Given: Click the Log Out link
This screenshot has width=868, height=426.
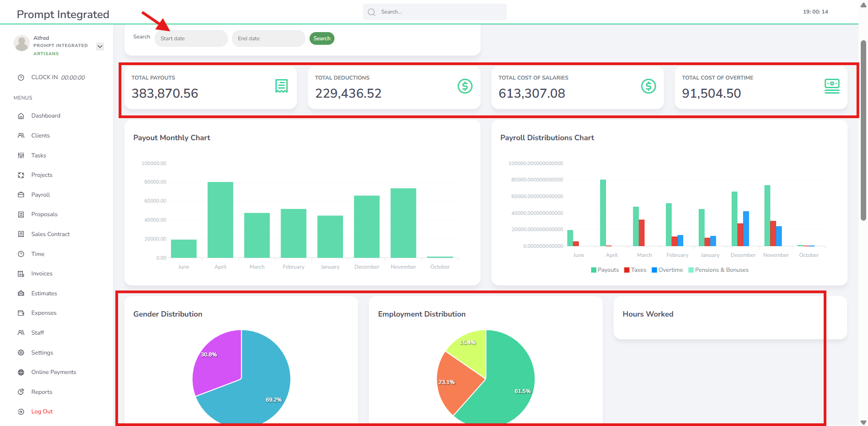Looking at the screenshot, I should pos(42,412).
